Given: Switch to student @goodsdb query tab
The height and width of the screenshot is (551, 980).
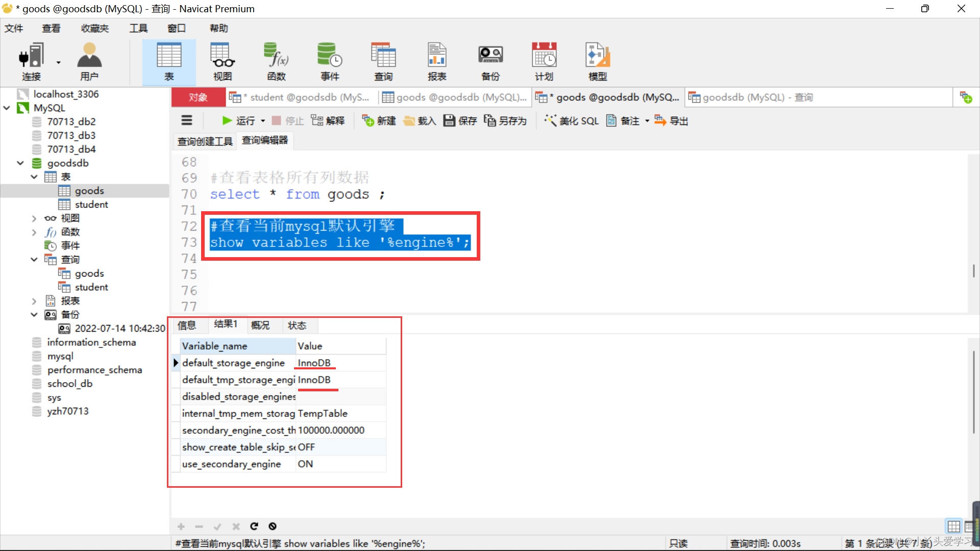Looking at the screenshot, I should click(301, 97).
